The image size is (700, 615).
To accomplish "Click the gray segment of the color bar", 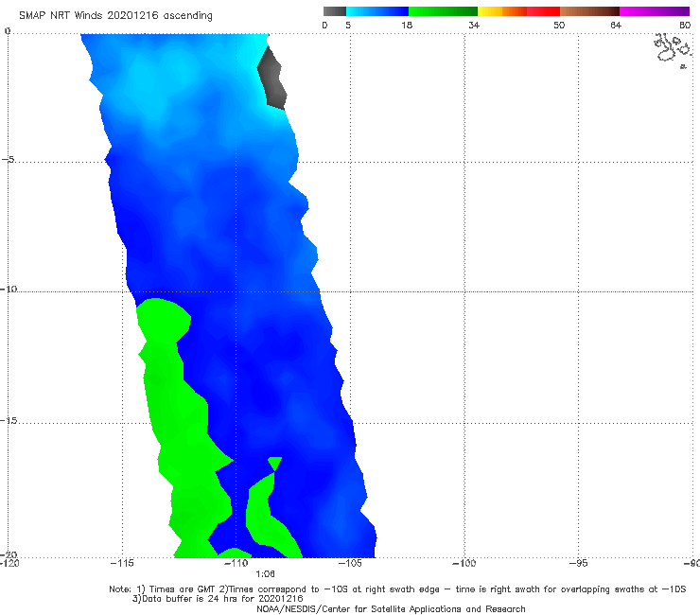I will pyautogui.click(x=335, y=11).
